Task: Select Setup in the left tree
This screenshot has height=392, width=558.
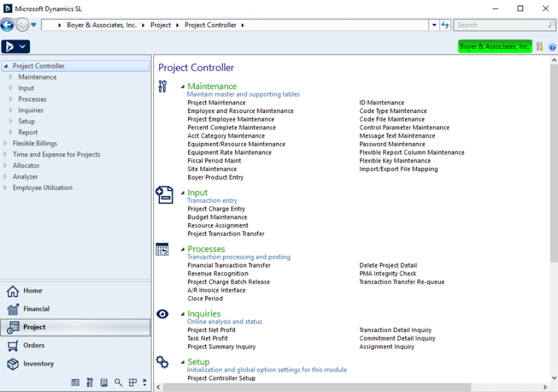Action: click(x=27, y=121)
